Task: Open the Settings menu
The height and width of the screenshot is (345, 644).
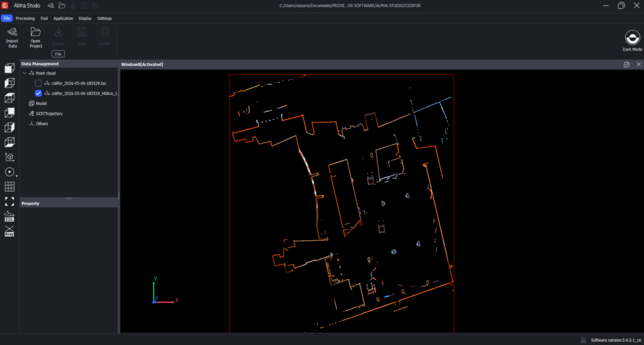Action: [104, 18]
